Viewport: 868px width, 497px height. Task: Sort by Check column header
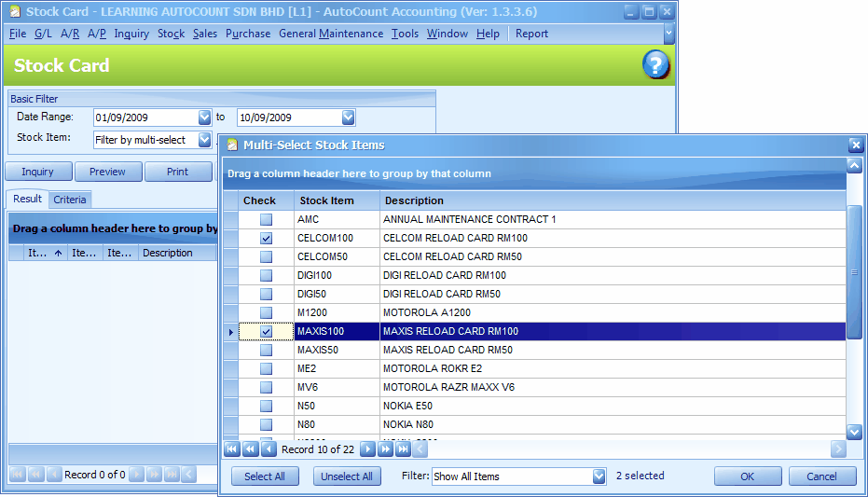coord(267,200)
